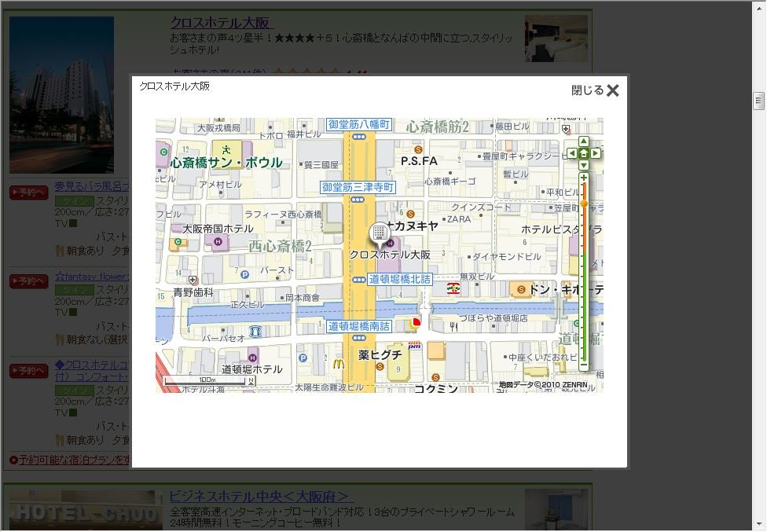Open the 夢見るバラ風呂 plan link
The image size is (767, 532).
[x=92, y=186]
